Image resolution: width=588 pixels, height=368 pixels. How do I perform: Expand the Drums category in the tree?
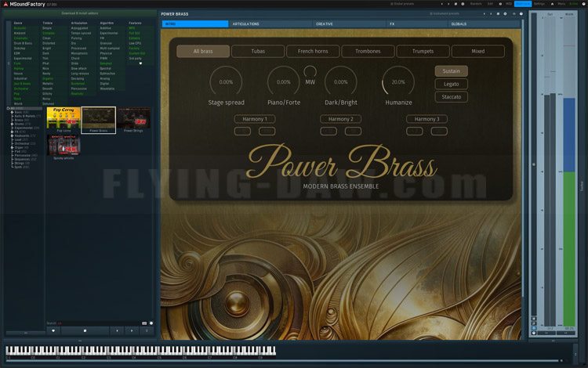point(12,124)
